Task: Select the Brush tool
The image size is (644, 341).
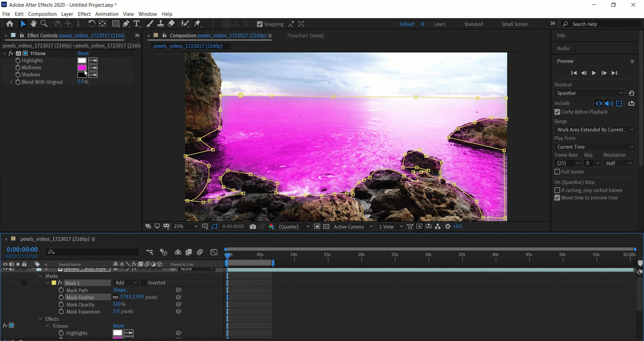Action: [x=150, y=23]
